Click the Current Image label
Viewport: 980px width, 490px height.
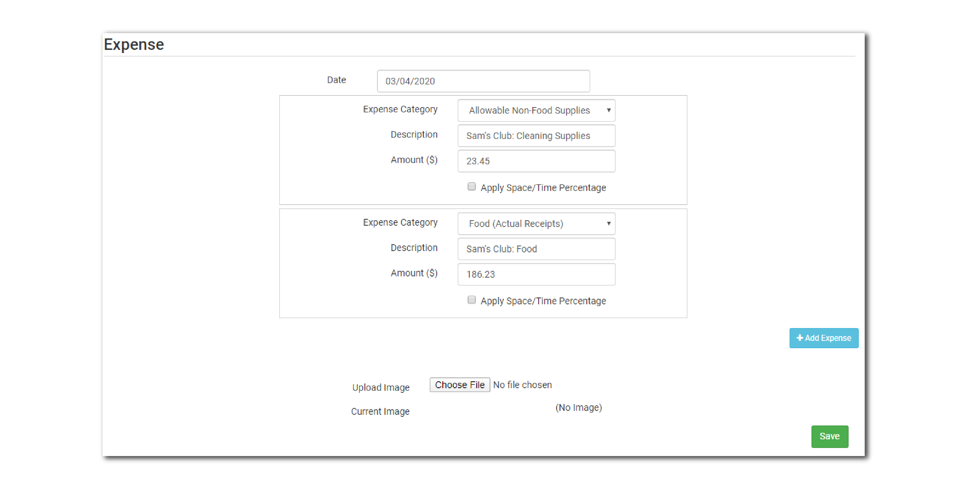pos(380,412)
